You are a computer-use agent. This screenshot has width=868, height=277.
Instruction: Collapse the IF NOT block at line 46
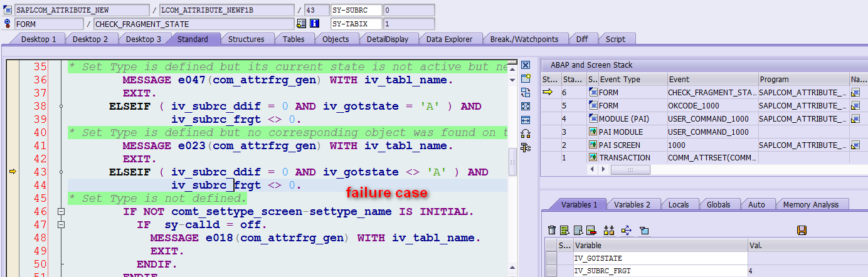click(61, 212)
